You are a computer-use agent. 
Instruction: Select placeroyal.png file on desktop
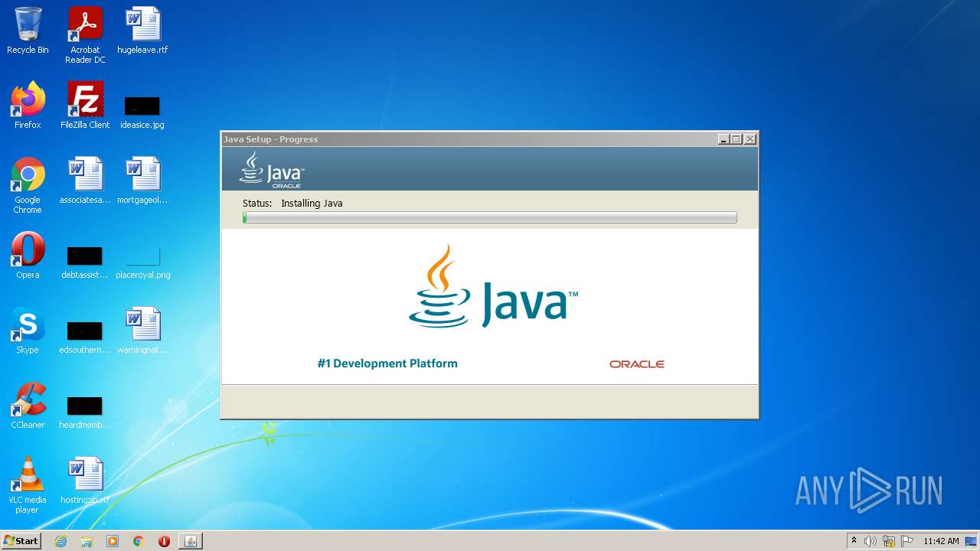tap(142, 262)
